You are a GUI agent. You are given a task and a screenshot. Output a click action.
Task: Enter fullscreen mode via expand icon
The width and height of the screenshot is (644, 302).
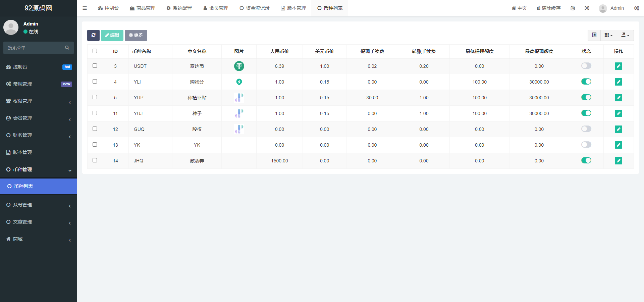[587, 8]
